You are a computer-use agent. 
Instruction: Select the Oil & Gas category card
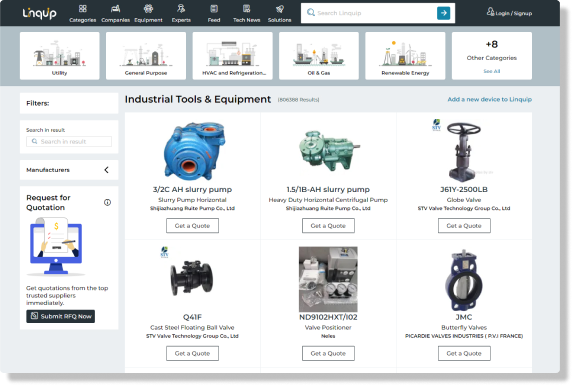(319, 55)
